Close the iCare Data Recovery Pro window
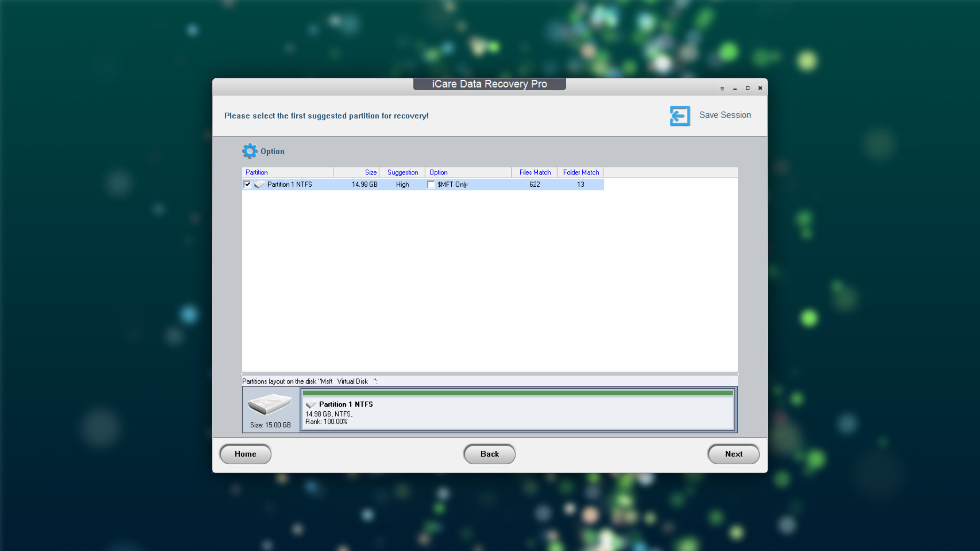Image resolution: width=980 pixels, height=551 pixels. pyautogui.click(x=760, y=88)
